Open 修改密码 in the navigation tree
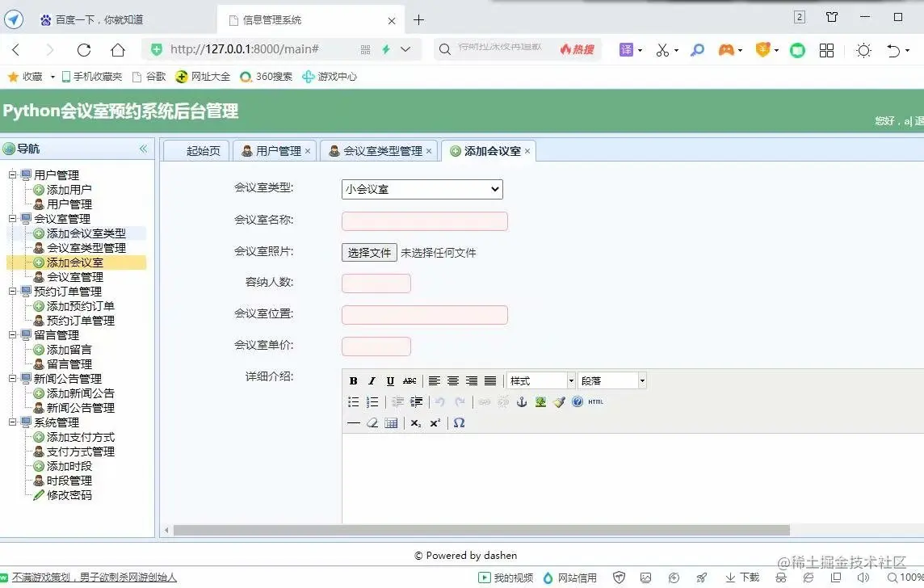This screenshot has height=588, width=924. coord(69,495)
